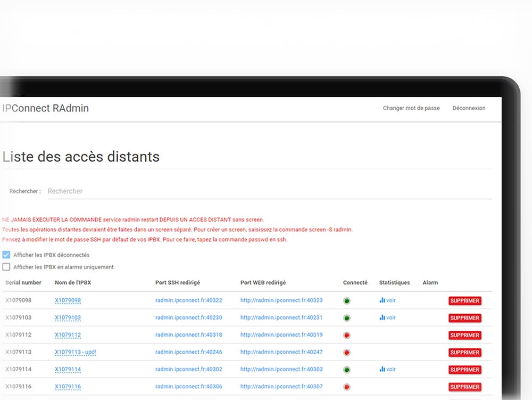
Task: Click Serial number column header
Action: 23,282
